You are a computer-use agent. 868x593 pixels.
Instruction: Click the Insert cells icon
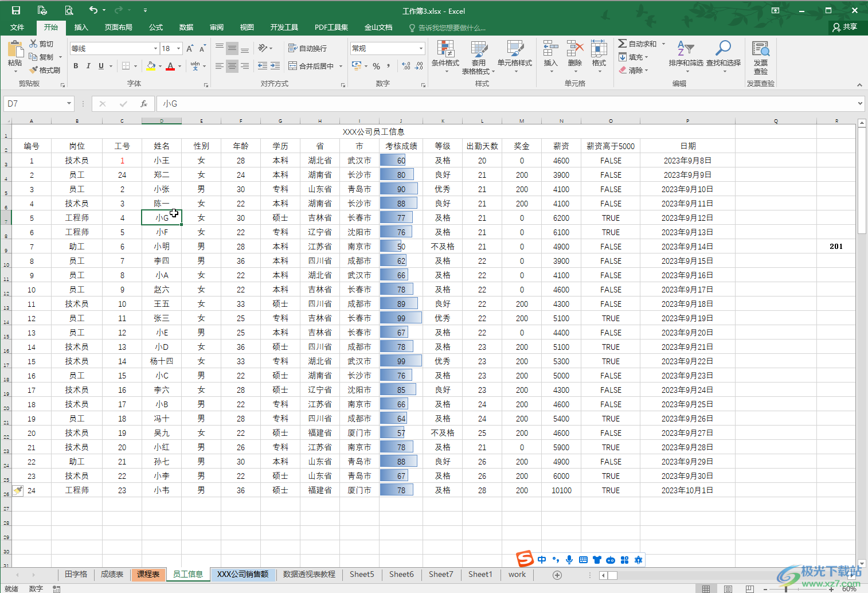tap(550, 49)
